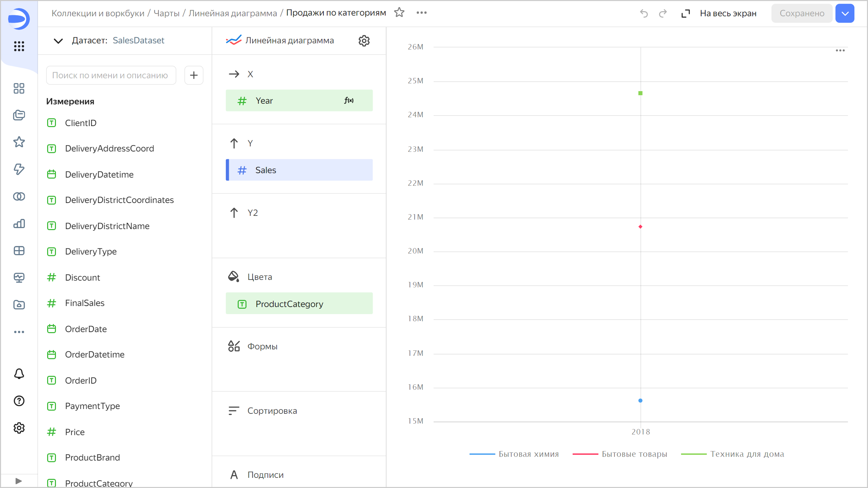Toggle Бытовые товары series in legend

click(x=634, y=454)
